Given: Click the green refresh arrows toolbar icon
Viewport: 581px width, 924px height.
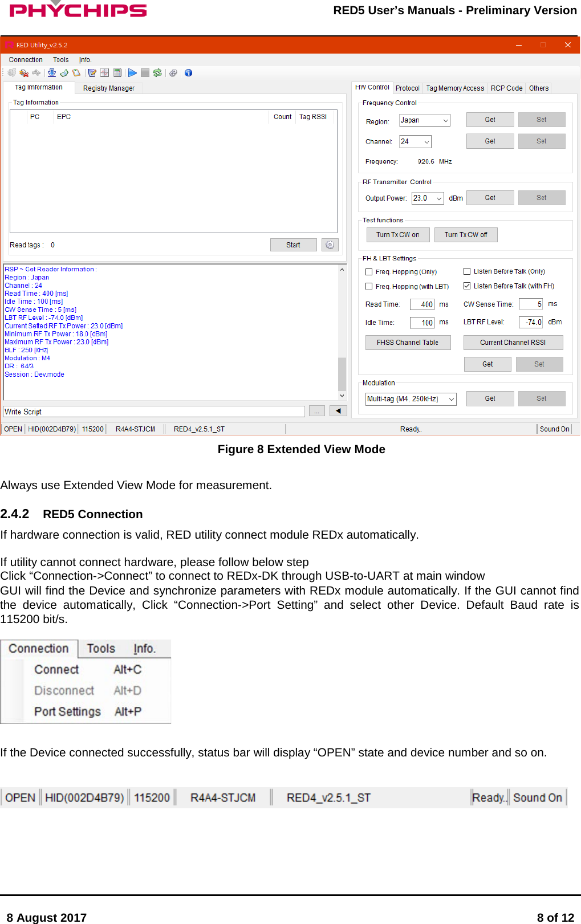Looking at the screenshot, I should coord(157,72).
